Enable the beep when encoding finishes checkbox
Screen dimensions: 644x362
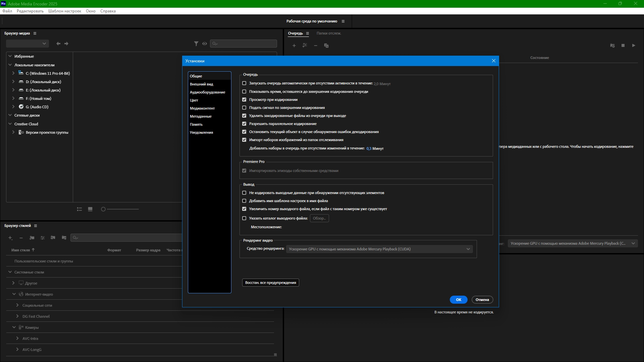244,108
